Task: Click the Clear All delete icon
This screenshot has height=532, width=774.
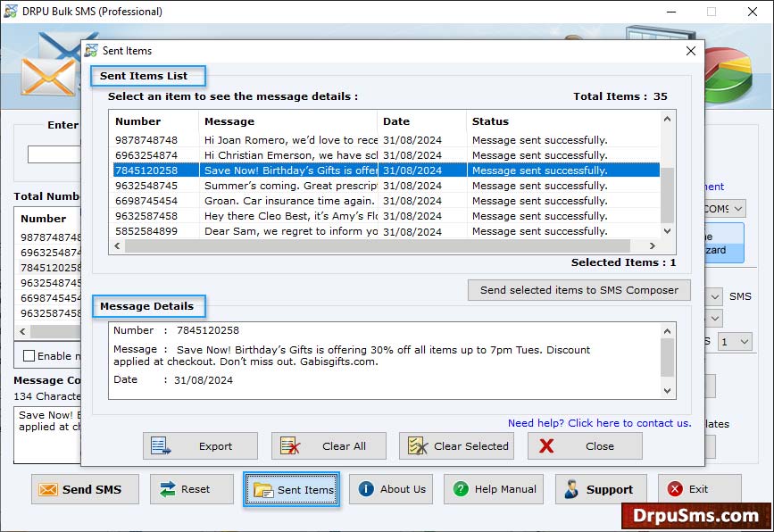Action: click(290, 446)
